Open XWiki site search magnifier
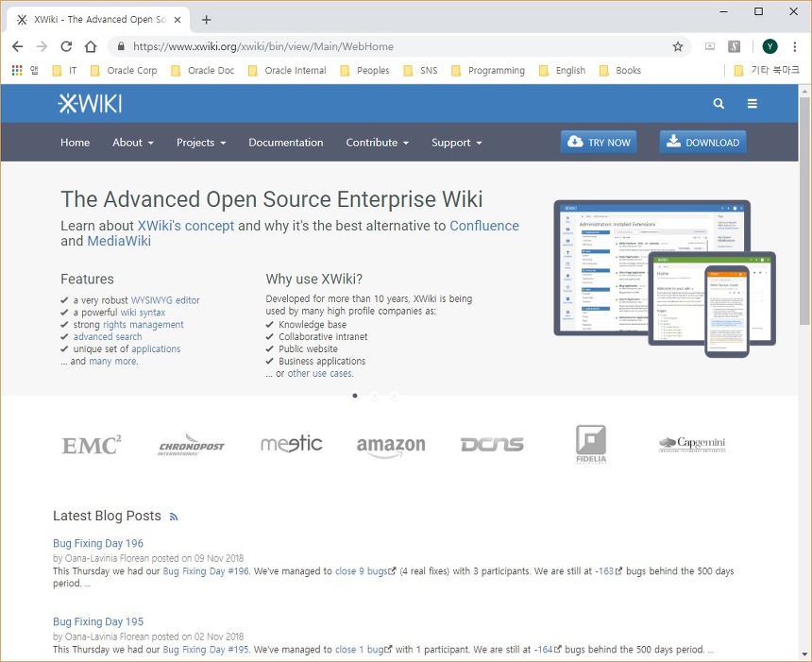The image size is (812, 662). tap(719, 104)
